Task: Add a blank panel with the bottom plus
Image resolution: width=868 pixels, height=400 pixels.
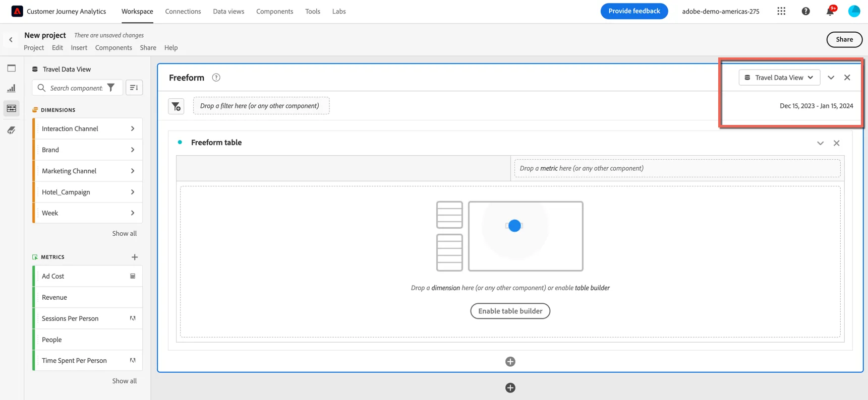Action: 510,388
